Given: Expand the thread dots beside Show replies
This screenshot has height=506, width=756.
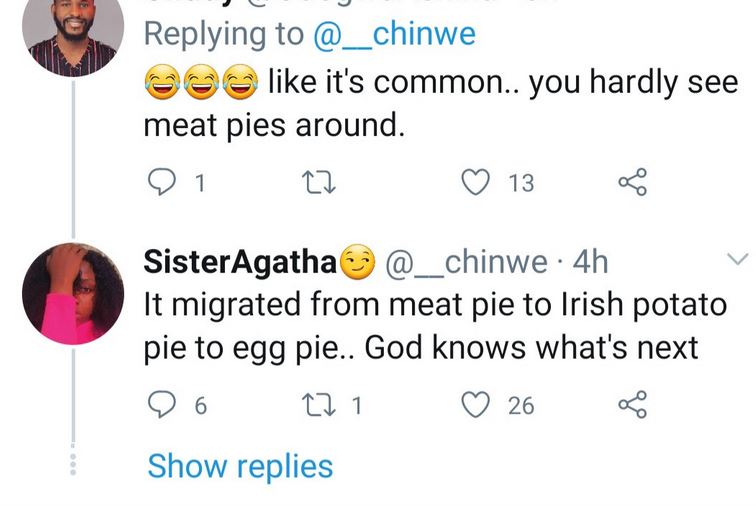Looking at the screenshot, I should pyautogui.click(x=71, y=464).
